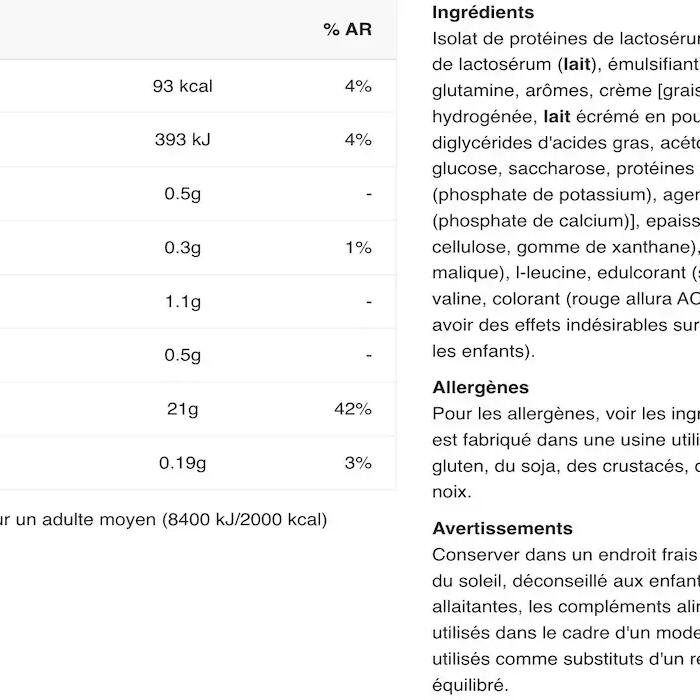Click the 0.19g table value

click(x=182, y=463)
